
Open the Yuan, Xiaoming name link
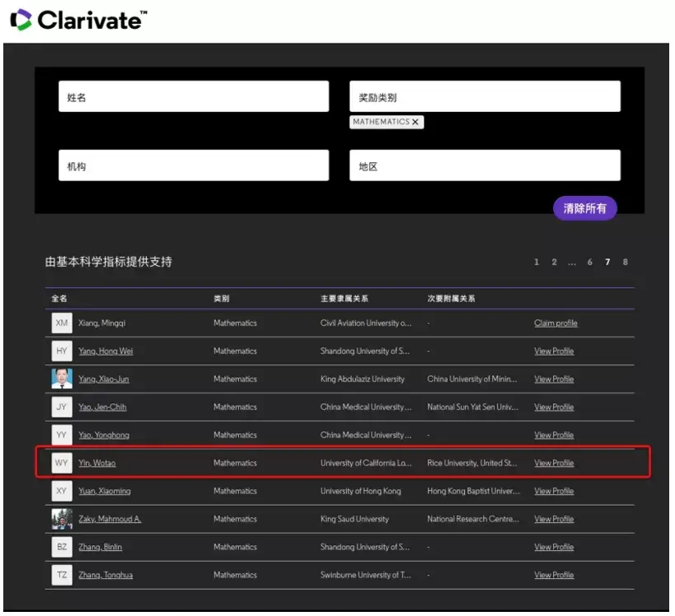coord(105,492)
